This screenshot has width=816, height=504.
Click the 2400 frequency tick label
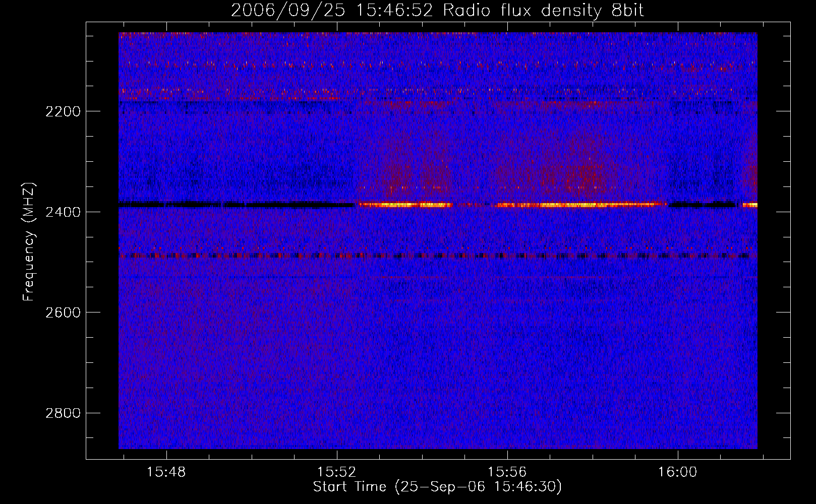click(x=63, y=212)
